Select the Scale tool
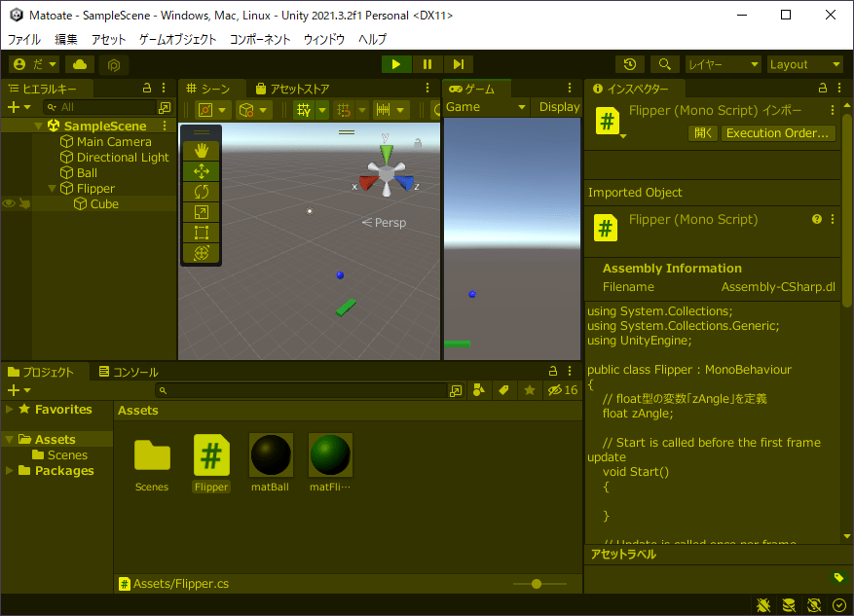Image resolution: width=854 pixels, height=616 pixels. point(201,212)
